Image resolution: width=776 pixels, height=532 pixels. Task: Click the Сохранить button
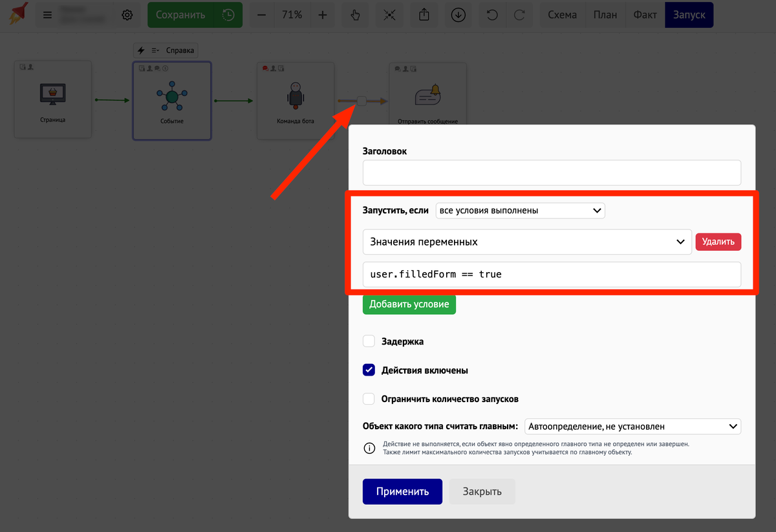180,15
